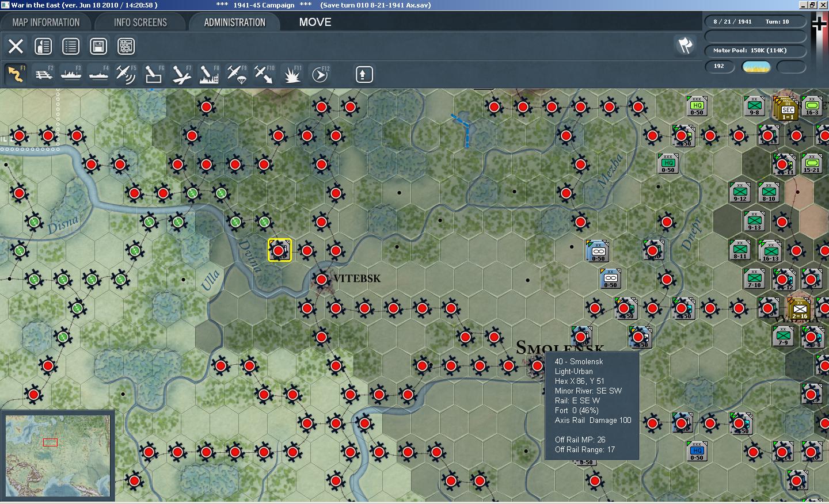Screen dimensions: 829x504
Task: Select F2 rail movement mode
Action: click(43, 74)
